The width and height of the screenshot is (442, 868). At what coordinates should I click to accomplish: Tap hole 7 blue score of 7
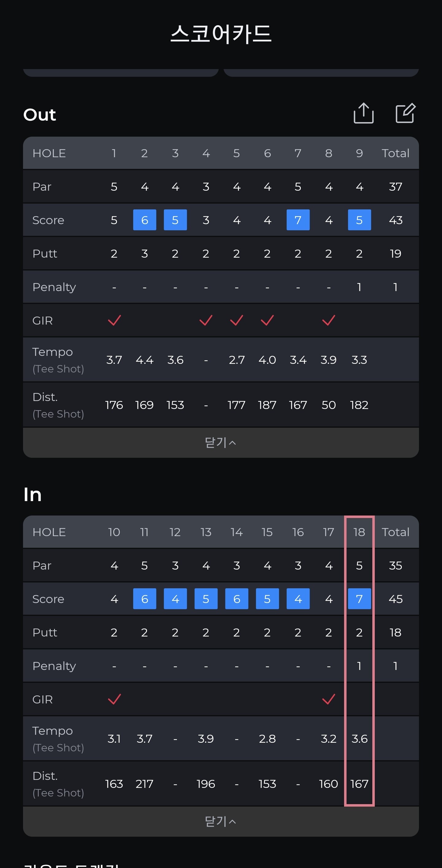[298, 220]
